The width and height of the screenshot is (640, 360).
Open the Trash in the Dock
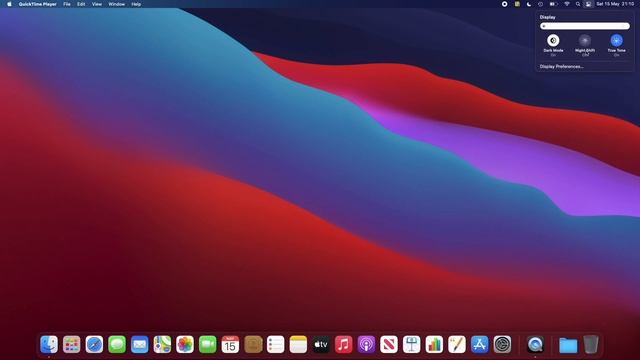(x=591, y=344)
